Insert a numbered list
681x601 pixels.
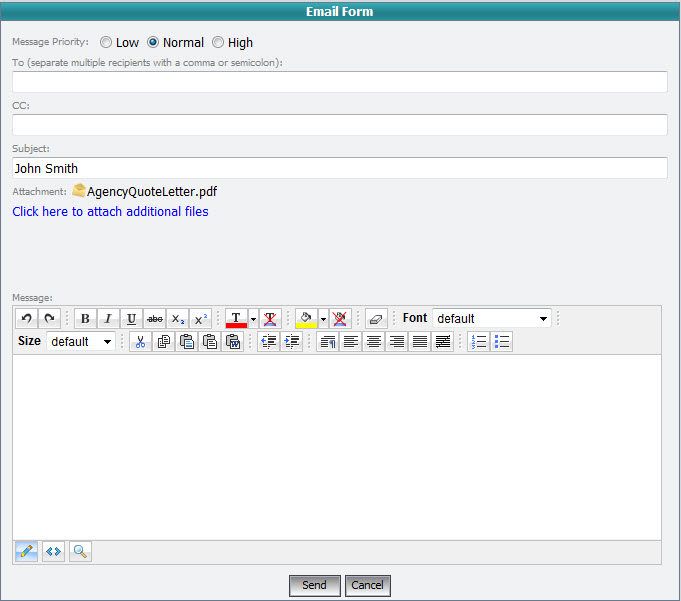tap(479, 342)
